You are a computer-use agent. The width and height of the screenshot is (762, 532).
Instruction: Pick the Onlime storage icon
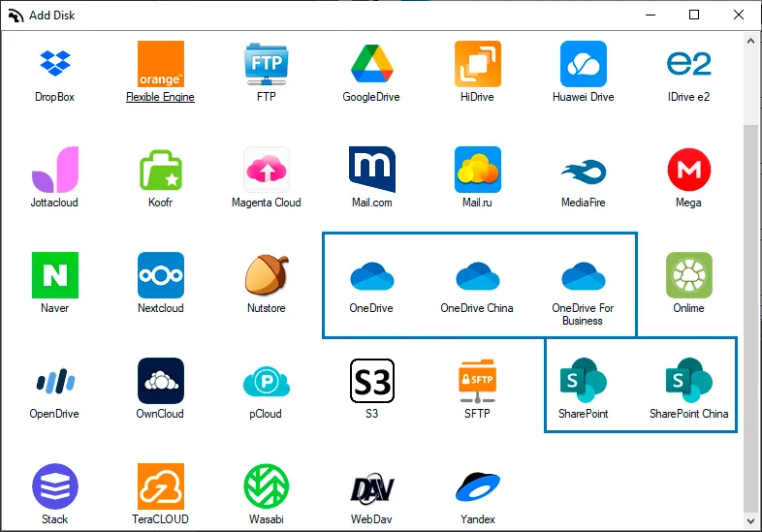point(688,275)
